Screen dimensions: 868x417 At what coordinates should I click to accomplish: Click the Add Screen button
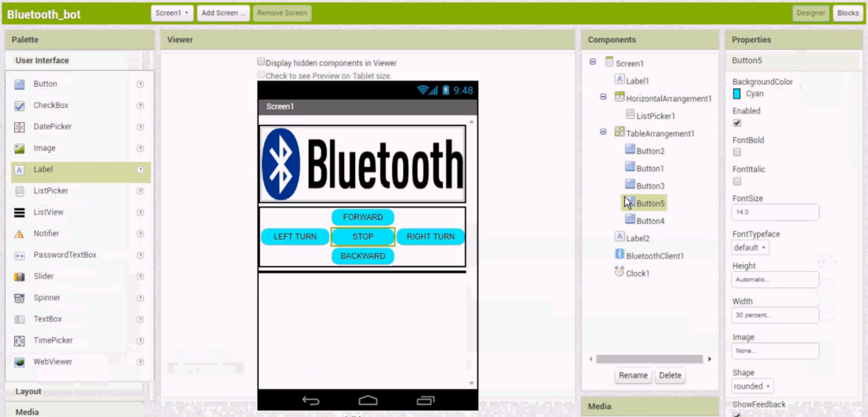[x=223, y=13]
